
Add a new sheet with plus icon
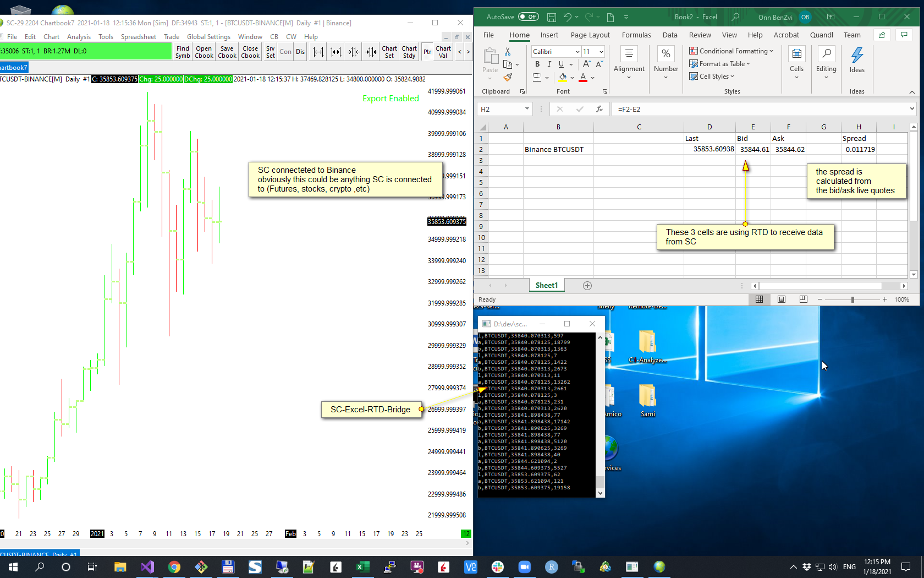[587, 286]
